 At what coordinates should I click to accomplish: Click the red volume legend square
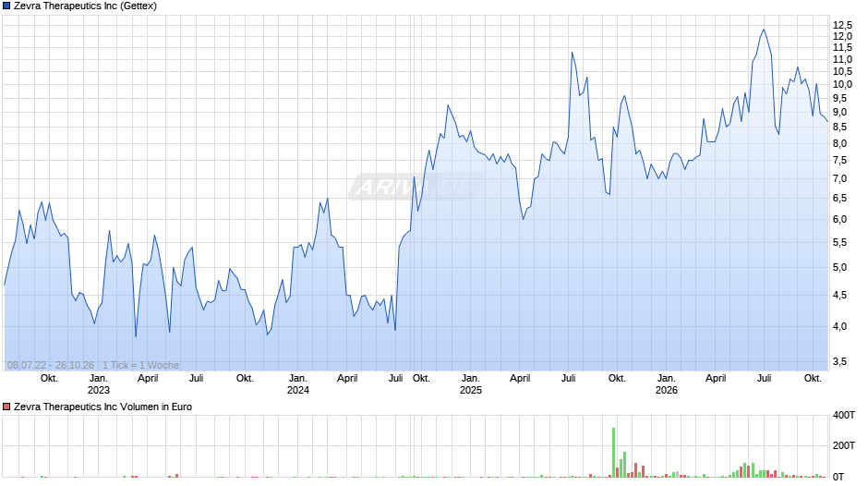pos(6,407)
